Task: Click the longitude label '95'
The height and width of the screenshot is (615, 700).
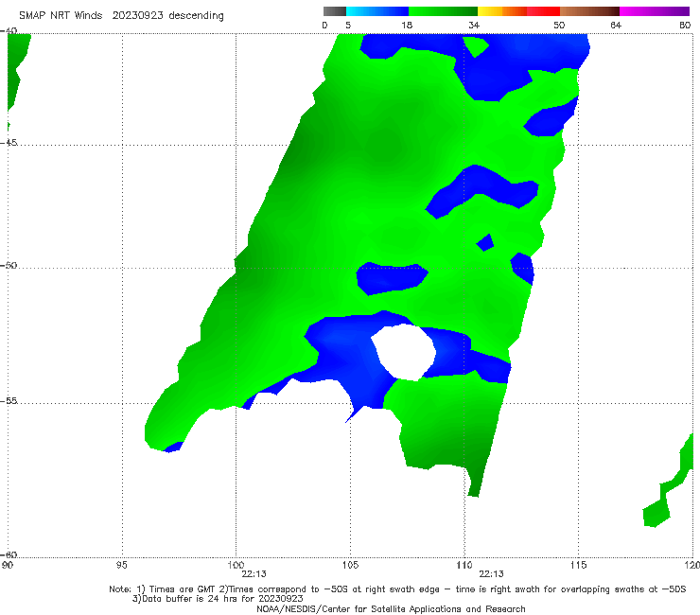Action: click(x=121, y=565)
